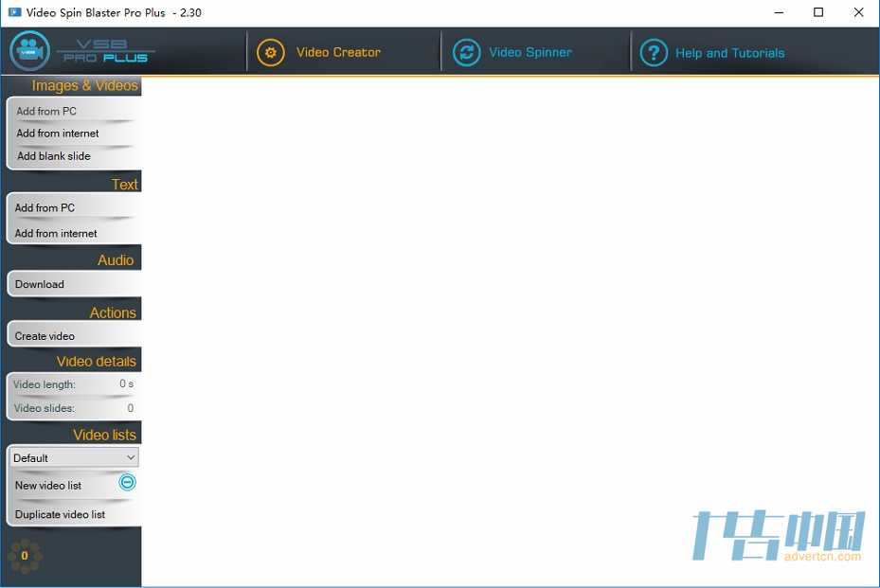Click the VSB Pro Plus camera logo
This screenshot has height=588, width=880.
pos(29,51)
